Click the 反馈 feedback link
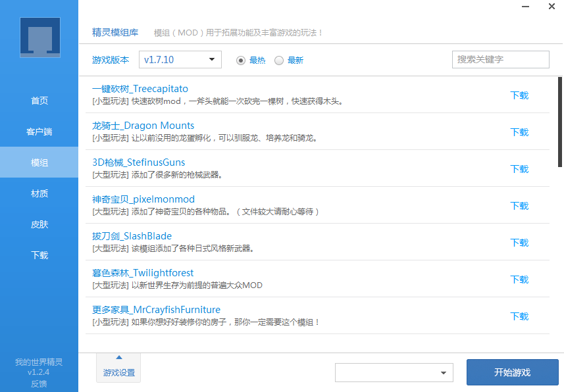The width and height of the screenshot is (564, 392). tap(39, 383)
